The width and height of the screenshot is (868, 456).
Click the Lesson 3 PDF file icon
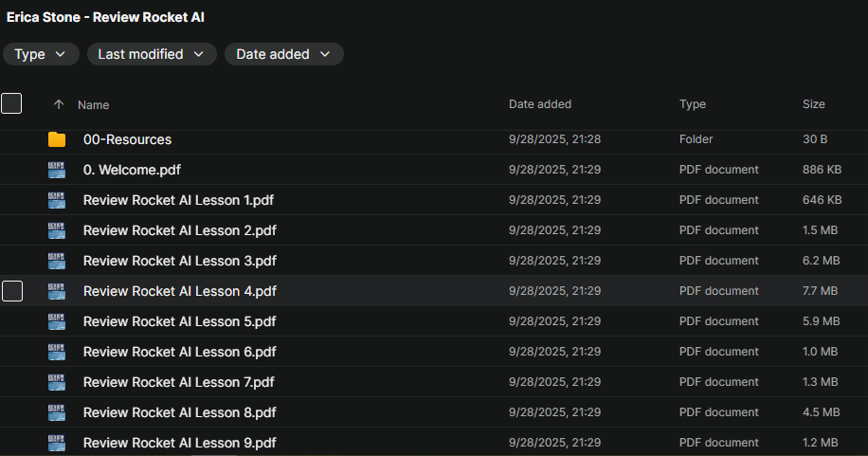57,261
